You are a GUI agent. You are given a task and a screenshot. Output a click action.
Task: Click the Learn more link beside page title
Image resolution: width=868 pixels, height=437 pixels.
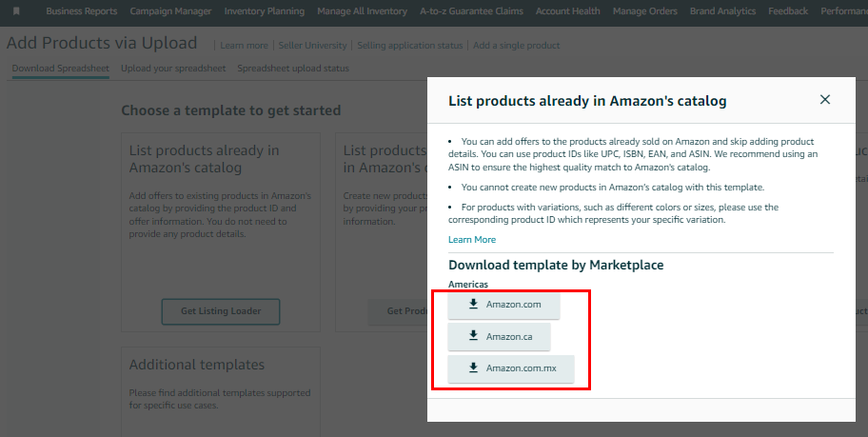tap(244, 46)
